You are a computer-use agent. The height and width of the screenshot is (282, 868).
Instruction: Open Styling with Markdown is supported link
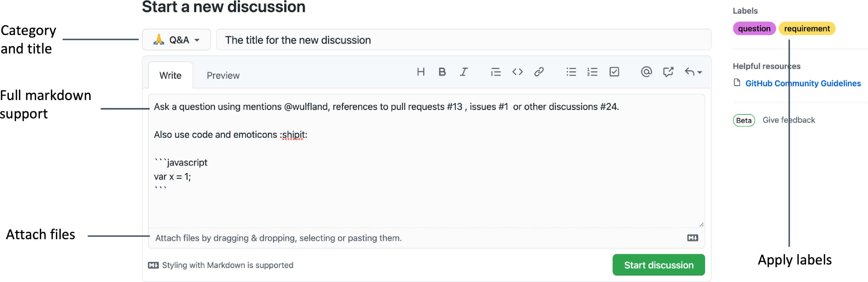221,265
